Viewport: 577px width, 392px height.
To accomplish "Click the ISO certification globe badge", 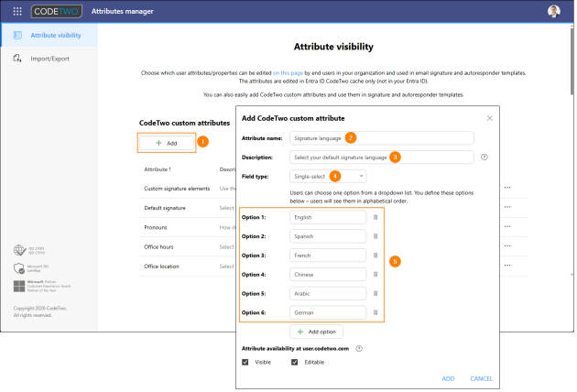I will (19, 250).
